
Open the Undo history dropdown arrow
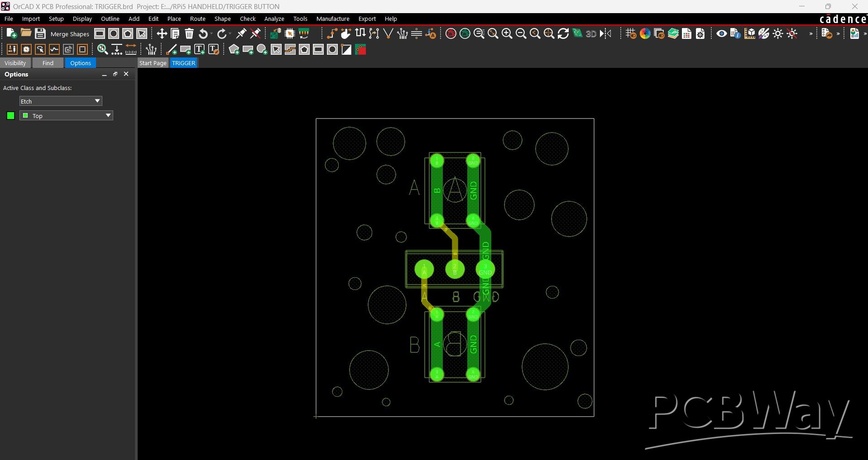pyautogui.click(x=211, y=34)
